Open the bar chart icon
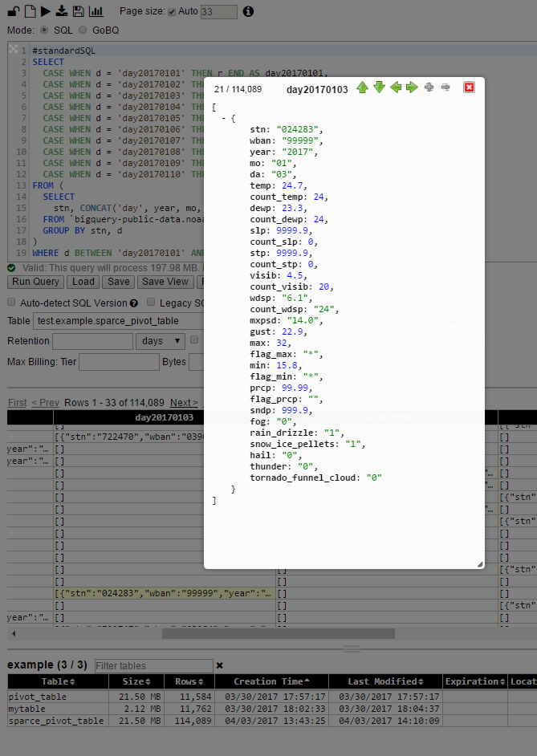537x756 pixels. 96,11
